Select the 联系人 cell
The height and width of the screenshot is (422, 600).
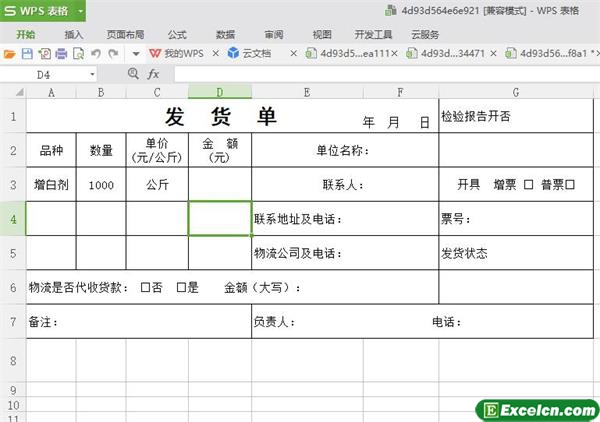(x=345, y=184)
